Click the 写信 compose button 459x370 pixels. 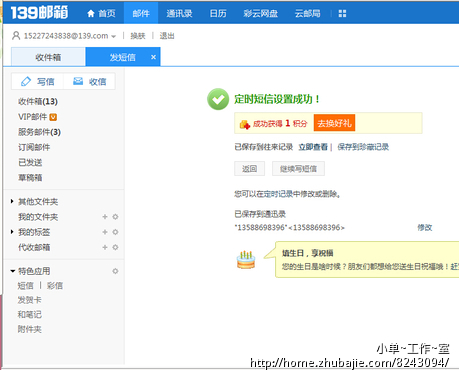pos(37,81)
